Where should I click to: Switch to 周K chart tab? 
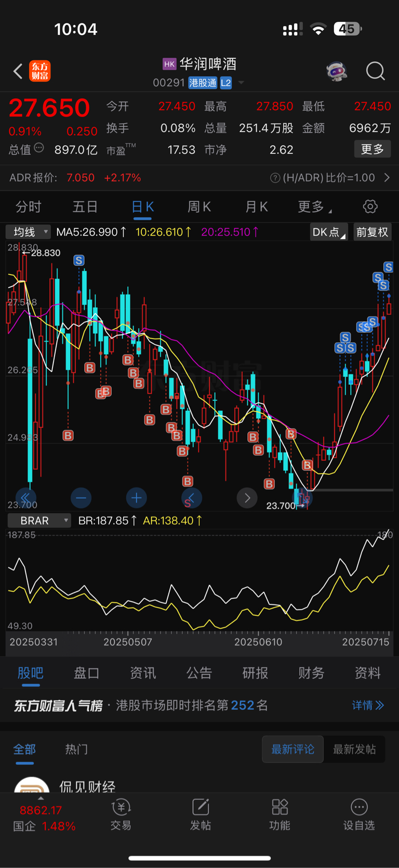point(199,207)
